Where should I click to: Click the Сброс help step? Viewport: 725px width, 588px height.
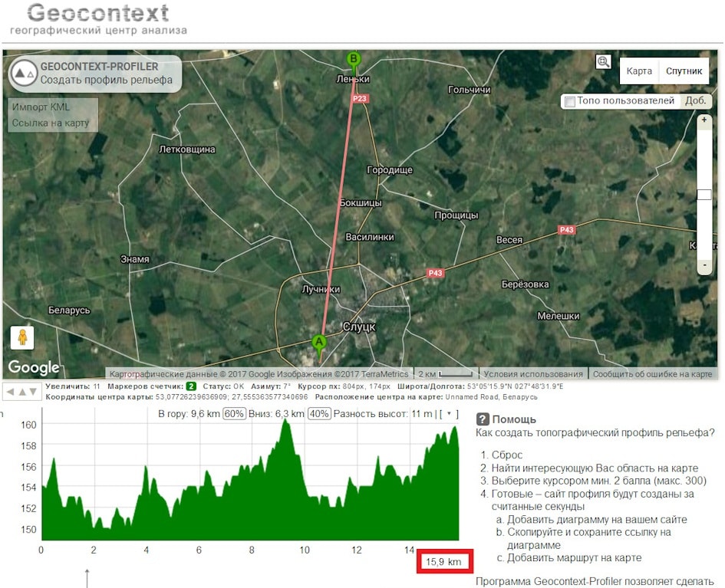[x=507, y=455]
